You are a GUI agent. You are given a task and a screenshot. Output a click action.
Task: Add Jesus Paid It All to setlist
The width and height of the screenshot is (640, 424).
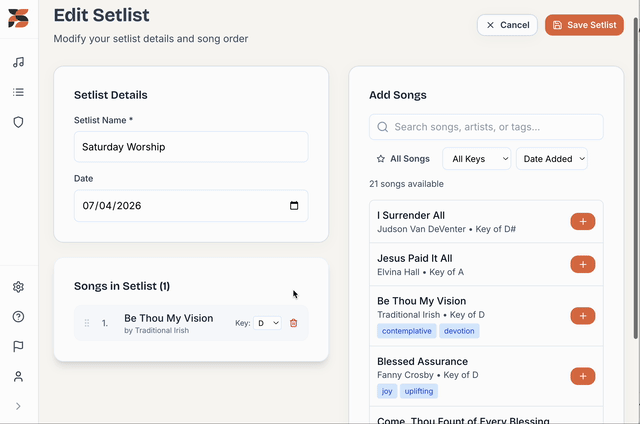(x=582, y=264)
